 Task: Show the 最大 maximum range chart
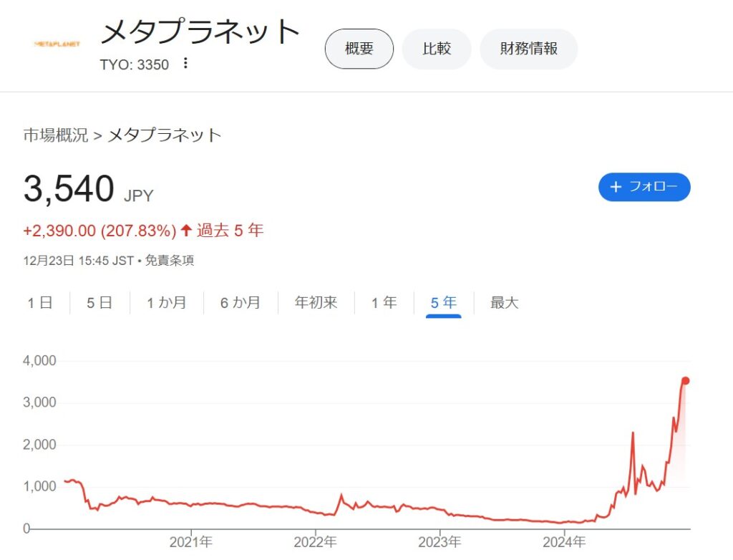pos(505,303)
